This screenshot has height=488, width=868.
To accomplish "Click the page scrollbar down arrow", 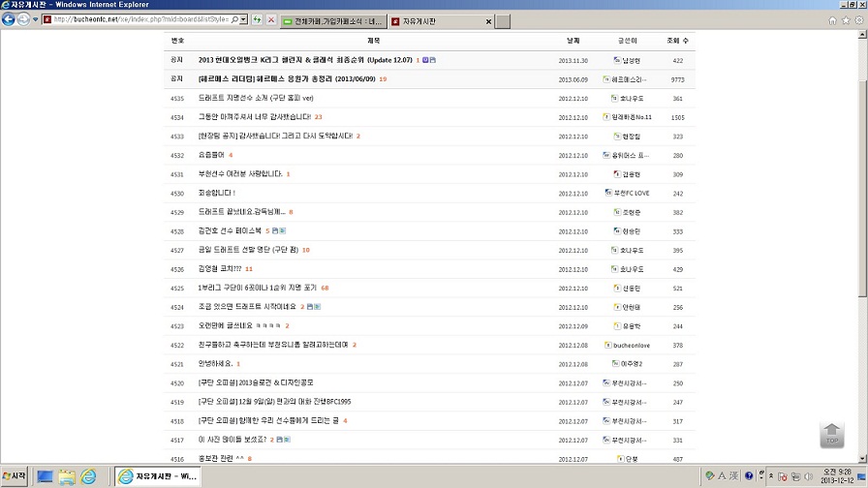I will pyautogui.click(x=862, y=459).
